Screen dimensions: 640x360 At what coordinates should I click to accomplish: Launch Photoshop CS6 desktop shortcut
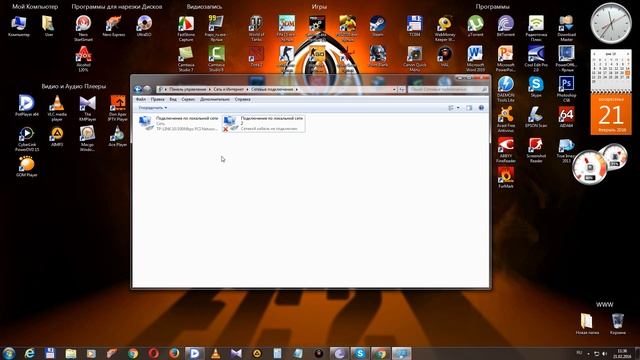coord(567,89)
